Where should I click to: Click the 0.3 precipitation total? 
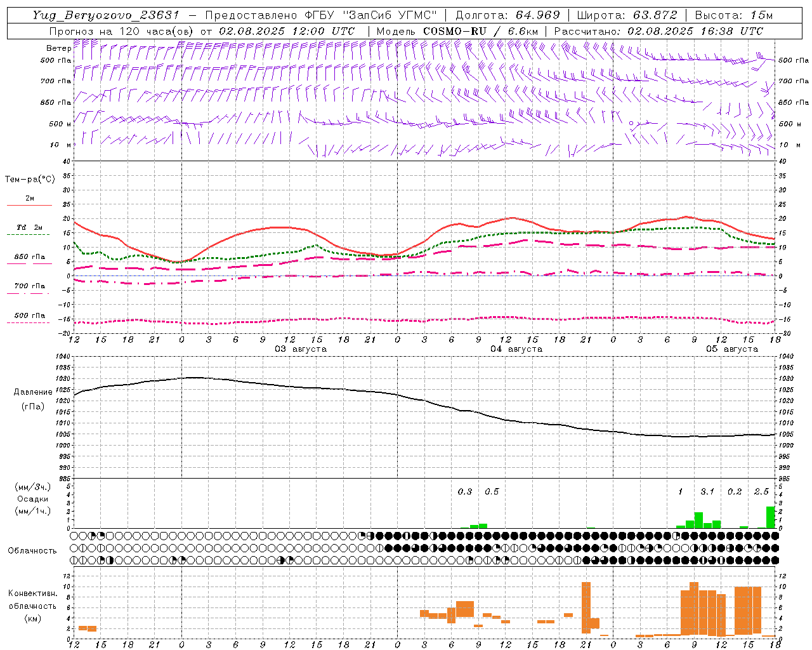click(465, 491)
